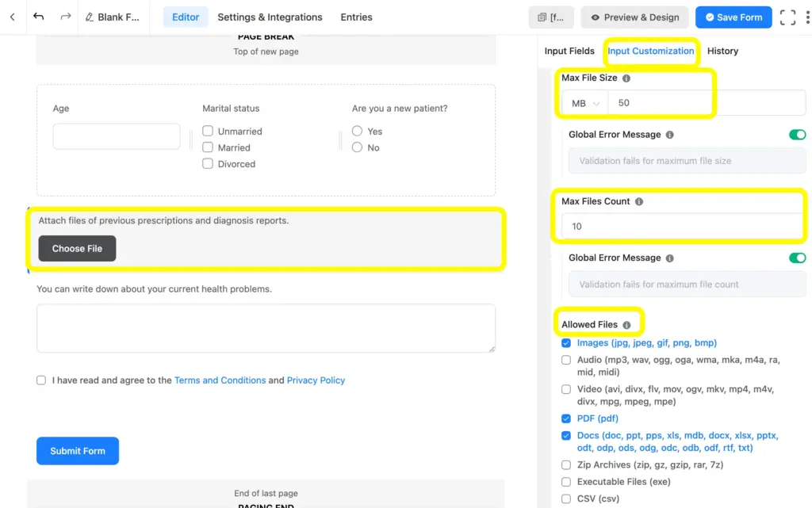Switch to the History tab
Screen dimensions: 812x508
tap(722, 51)
